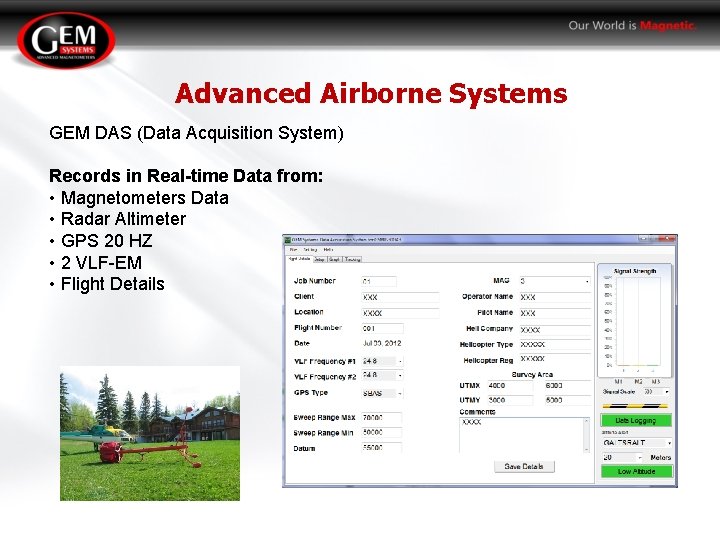720x540 pixels.
Task: Switch to the Graph tab
Action: 334,259
